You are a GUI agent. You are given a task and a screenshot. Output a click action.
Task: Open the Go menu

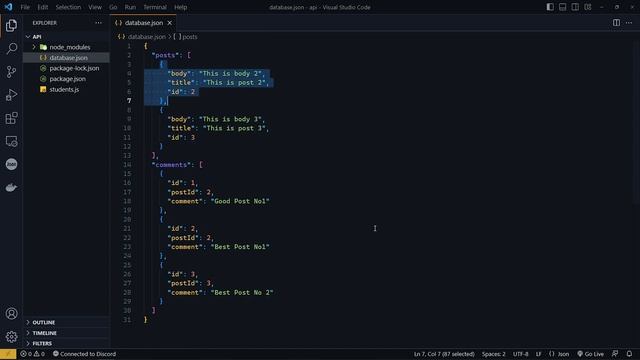tap(113, 7)
